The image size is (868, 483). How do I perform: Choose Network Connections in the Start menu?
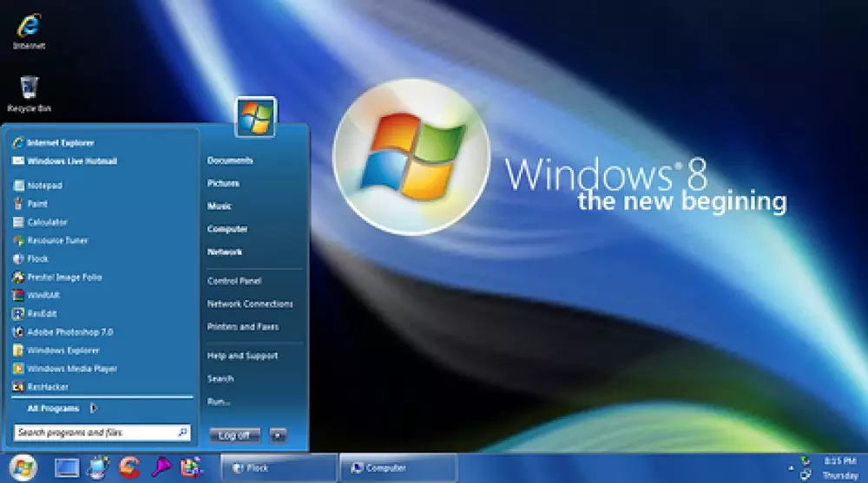coord(250,304)
